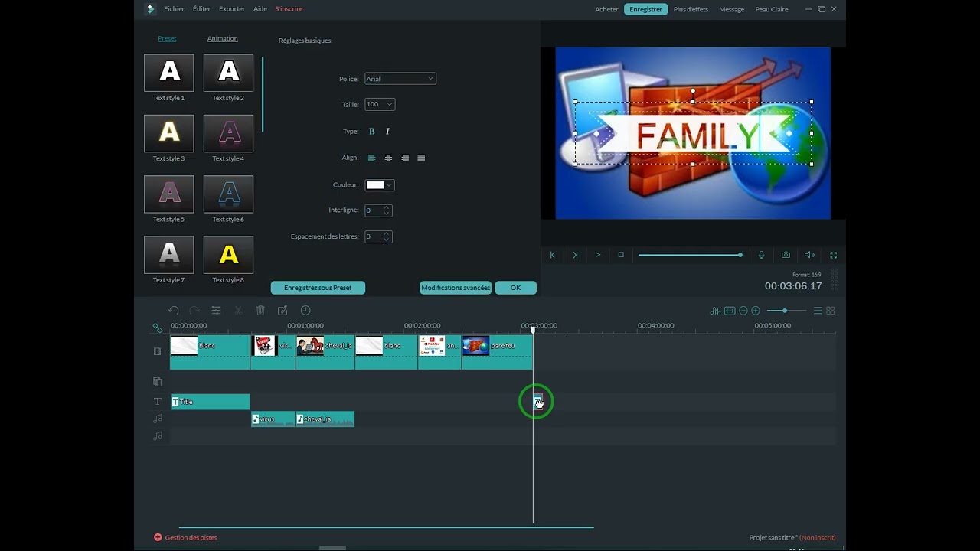
Task: Click the volume speaker icon
Action: [809, 255]
